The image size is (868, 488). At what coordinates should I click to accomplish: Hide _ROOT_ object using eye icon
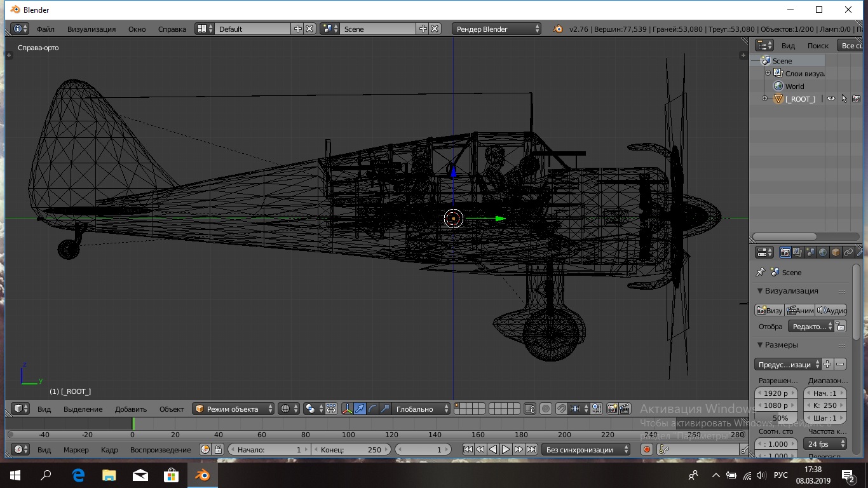831,98
